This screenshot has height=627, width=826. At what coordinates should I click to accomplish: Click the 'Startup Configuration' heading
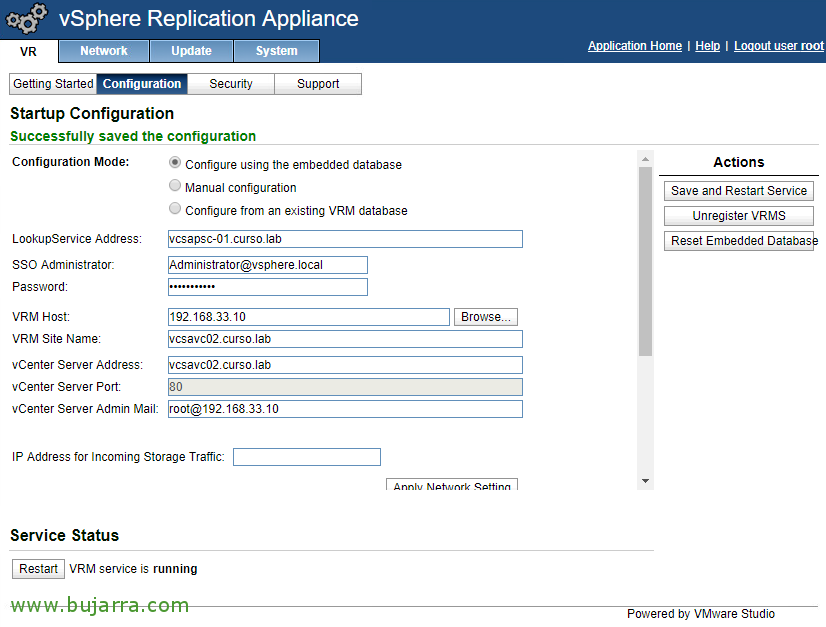coord(92,113)
